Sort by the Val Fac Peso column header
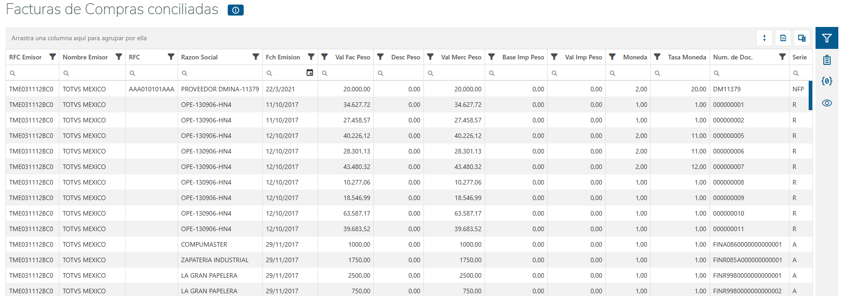The height and width of the screenshot is (296, 868). coord(352,57)
